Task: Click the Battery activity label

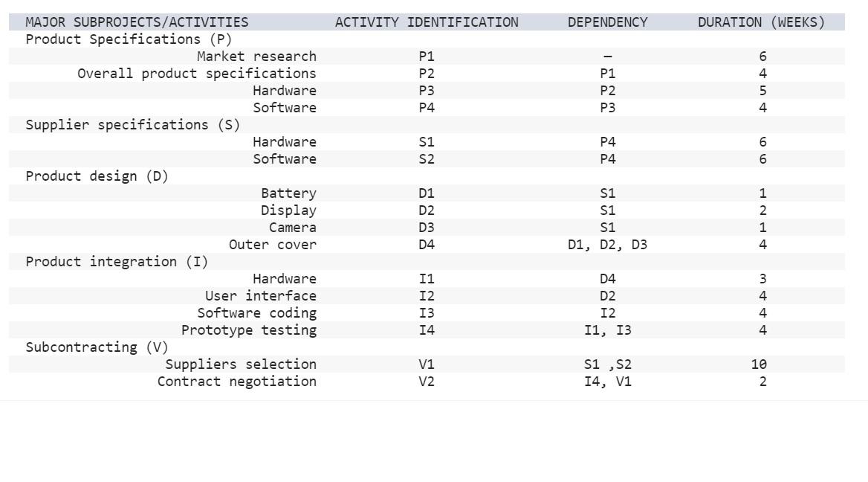Action: coord(288,193)
